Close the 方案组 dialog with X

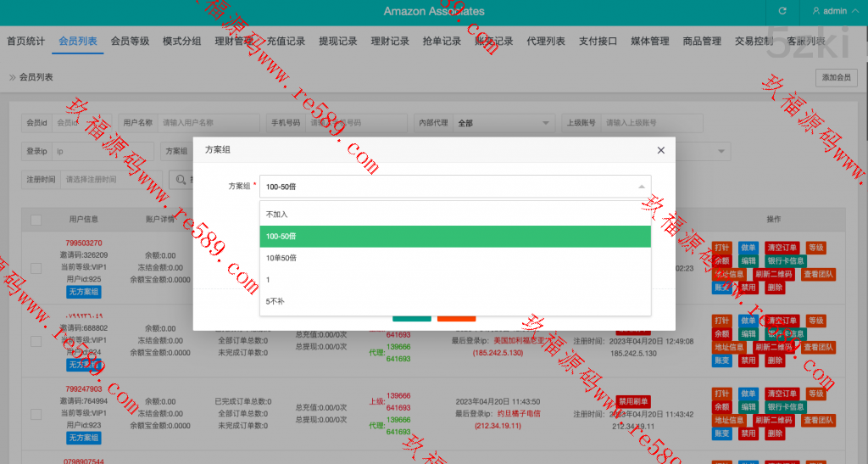click(x=661, y=149)
